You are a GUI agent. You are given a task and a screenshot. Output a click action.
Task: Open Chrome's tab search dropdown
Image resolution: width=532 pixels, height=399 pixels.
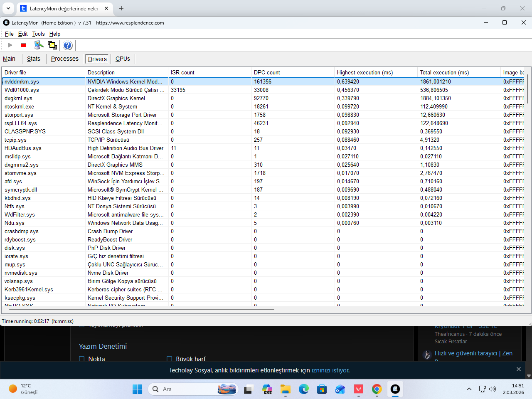tap(8, 8)
